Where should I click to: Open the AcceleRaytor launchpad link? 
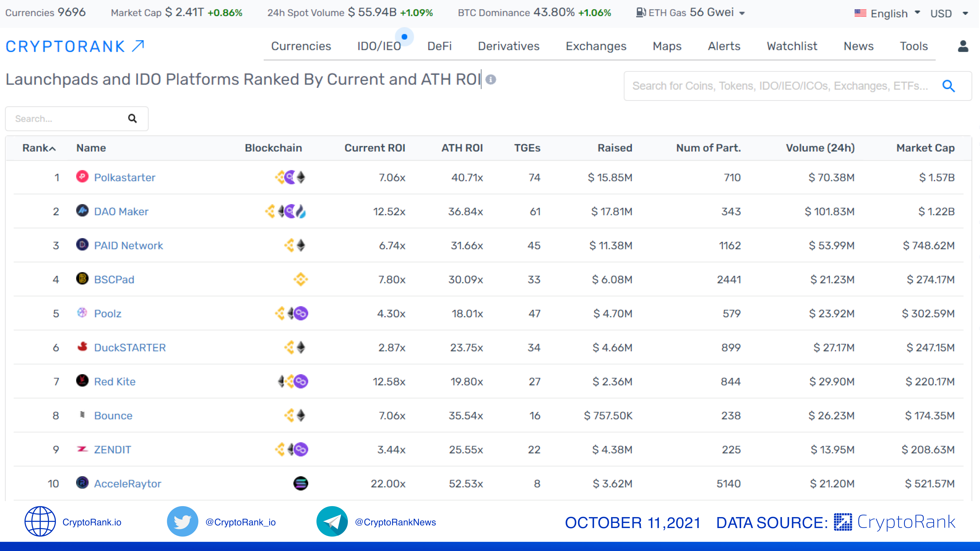[127, 484]
